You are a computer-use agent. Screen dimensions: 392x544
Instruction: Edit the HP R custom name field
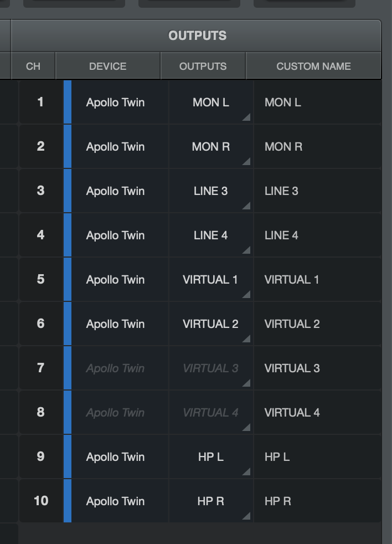coord(317,501)
